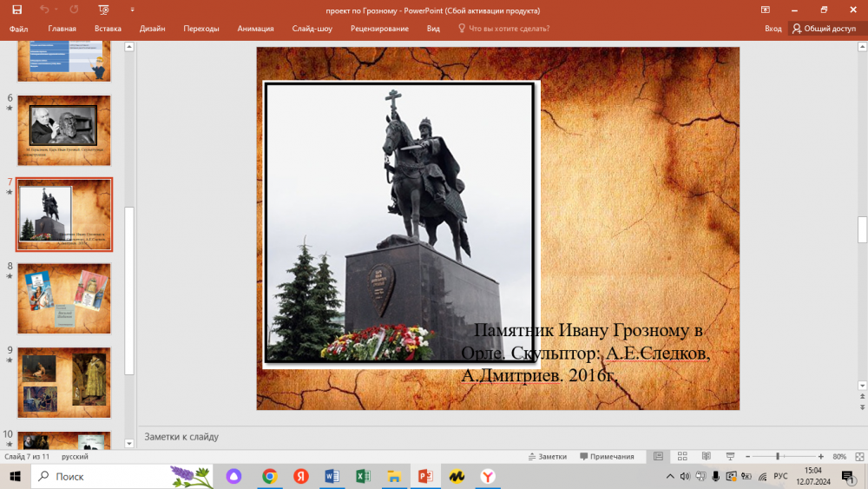Start slideshow from beginning via quick access icon
Image resolution: width=868 pixels, height=489 pixels.
coord(104,10)
